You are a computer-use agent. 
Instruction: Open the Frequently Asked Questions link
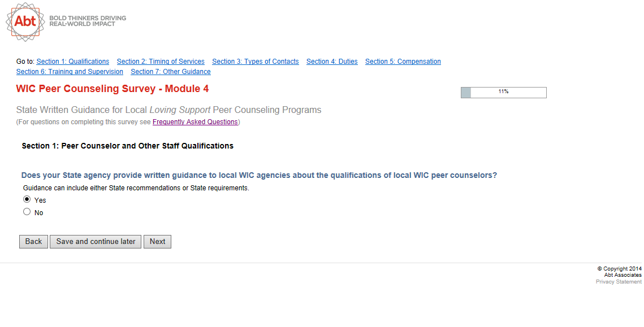click(195, 122)
